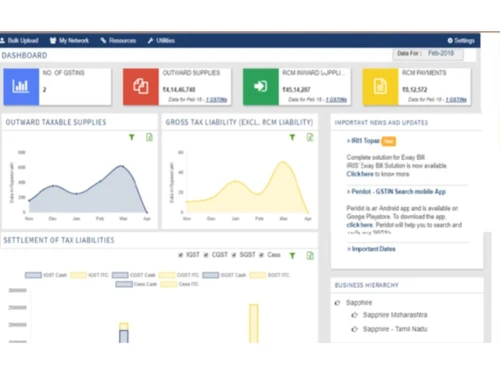Click the Settings gear icon
Screen dimensions: 500x375
(450, 41)
